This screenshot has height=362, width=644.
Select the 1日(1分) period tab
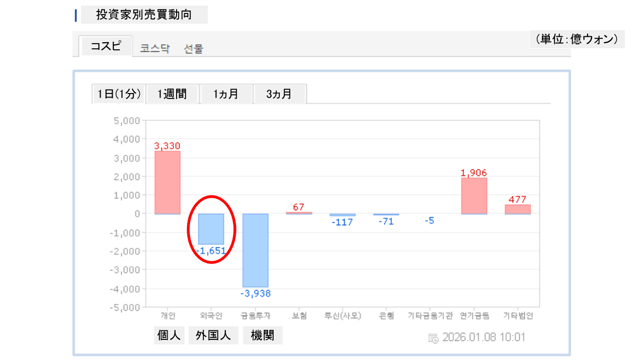click(119, 94)
